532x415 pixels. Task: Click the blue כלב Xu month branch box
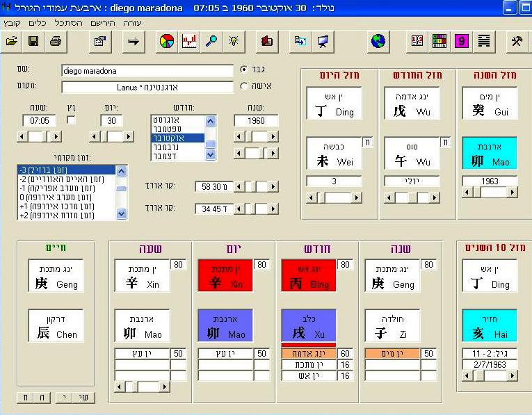pos(308,325)
